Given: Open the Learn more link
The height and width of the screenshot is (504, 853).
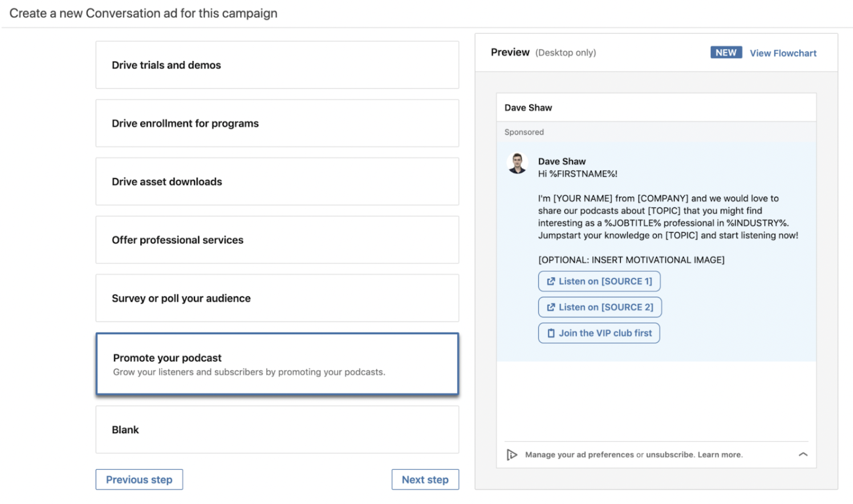Looking at the screenshot, I should click(x=720, y=454).
